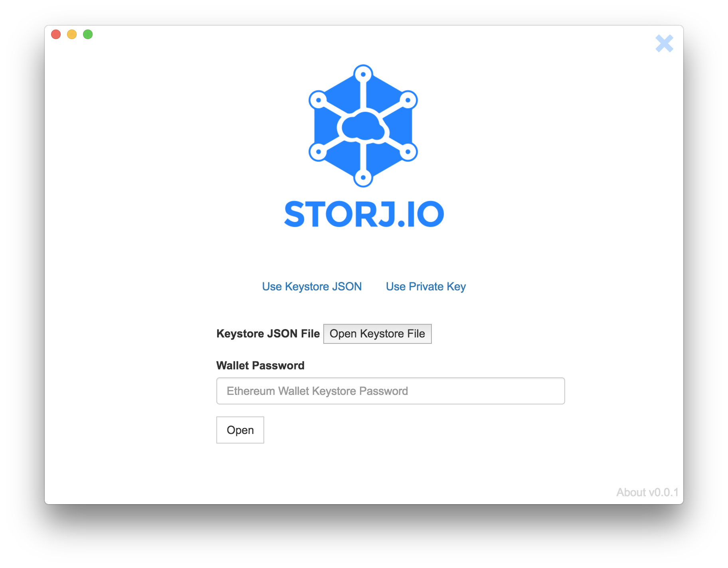This screenshot has width=728, height=568.
Task: Maximize window with green traffic light
Action: 88,34
